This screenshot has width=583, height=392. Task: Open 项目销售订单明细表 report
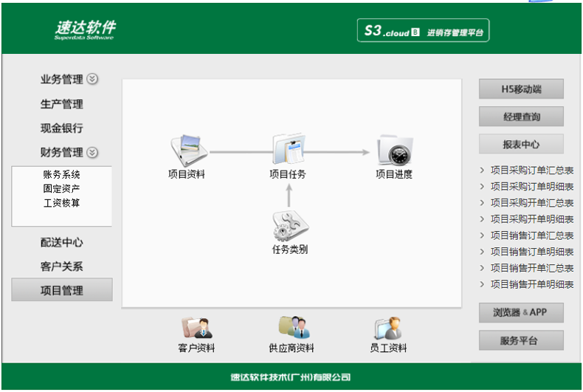tap(532, 252)
